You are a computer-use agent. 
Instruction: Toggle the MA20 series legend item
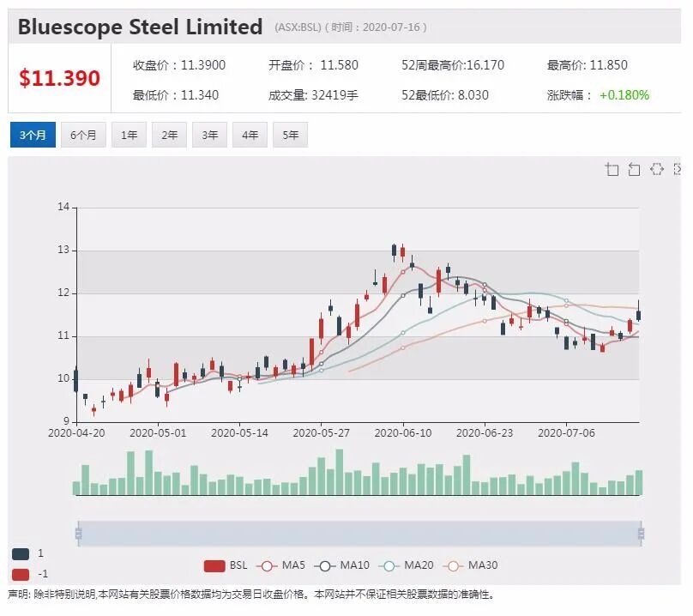(x=406, y=565)
